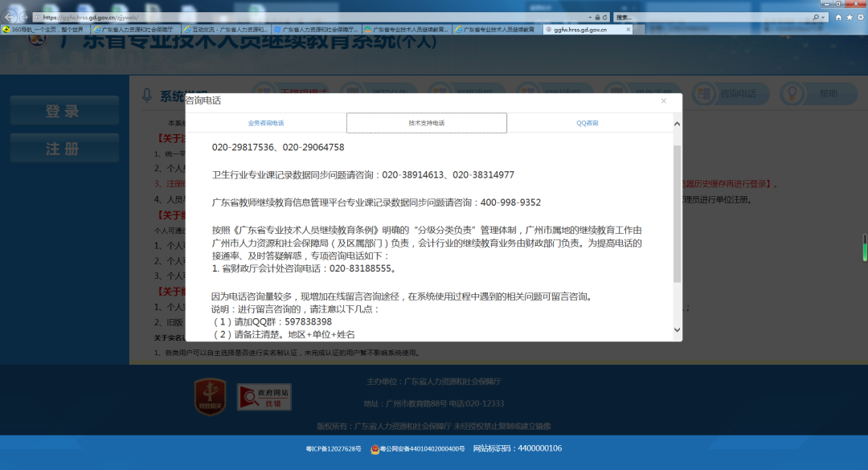Open the 粤公网安备44010402000400号 link

point(423,448)
